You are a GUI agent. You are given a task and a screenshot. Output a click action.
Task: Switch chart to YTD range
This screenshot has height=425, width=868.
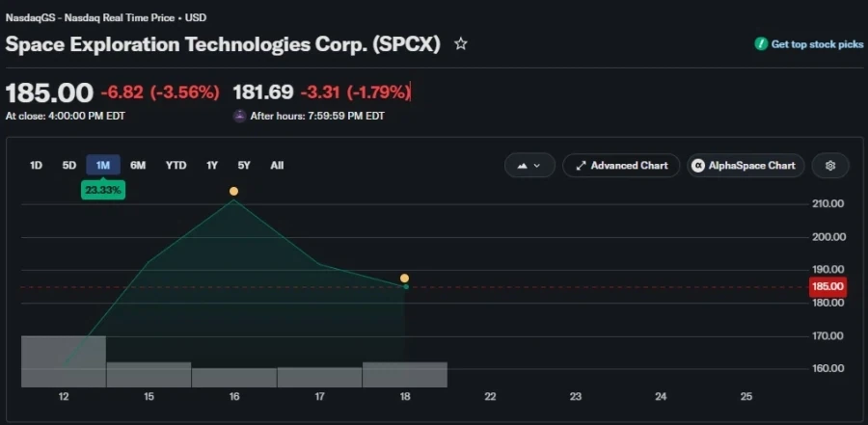(176, 166)
